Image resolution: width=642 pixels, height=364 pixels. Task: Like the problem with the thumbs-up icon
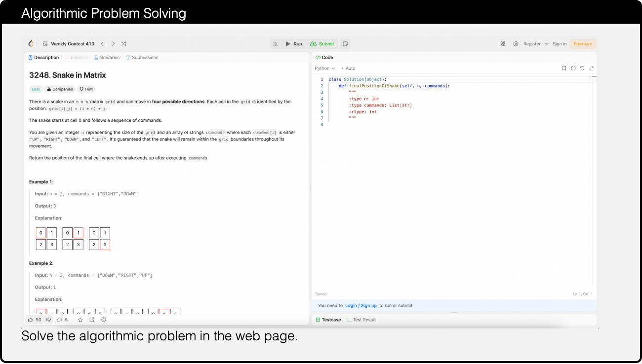31,320
